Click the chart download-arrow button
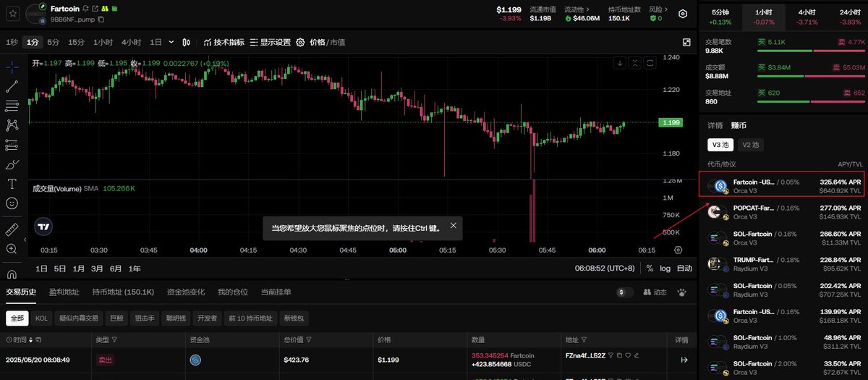868x380 pixels. pos(620,63)
